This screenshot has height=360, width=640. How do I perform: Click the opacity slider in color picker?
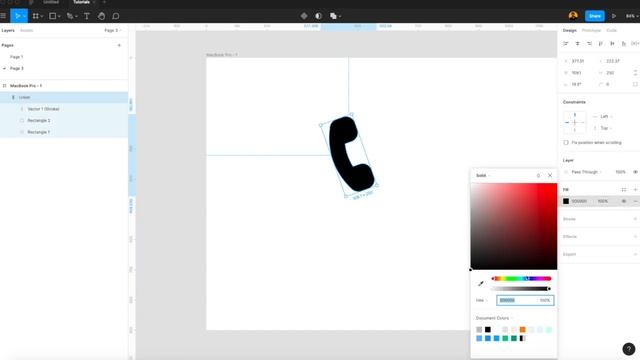tap(521, 289)
